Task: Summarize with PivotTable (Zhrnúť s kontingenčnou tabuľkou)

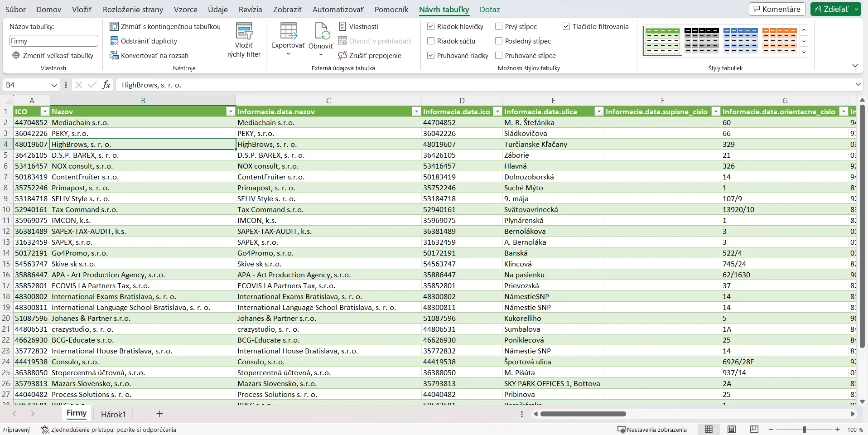Action: tap(165, 27)
